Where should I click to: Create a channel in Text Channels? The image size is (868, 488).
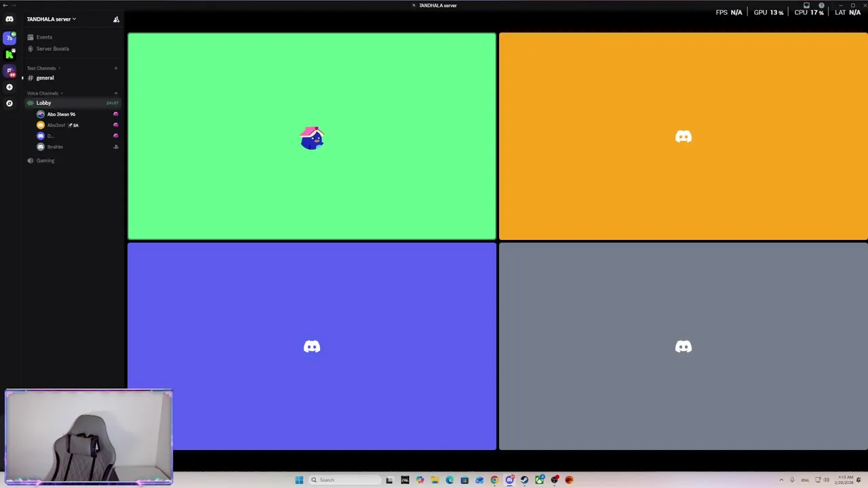116,68
